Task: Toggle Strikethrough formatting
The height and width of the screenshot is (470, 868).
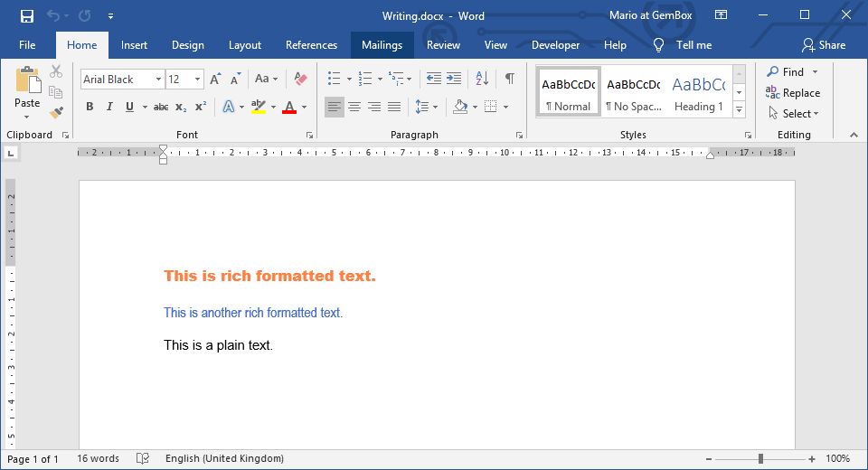Action: click(161, 107)
